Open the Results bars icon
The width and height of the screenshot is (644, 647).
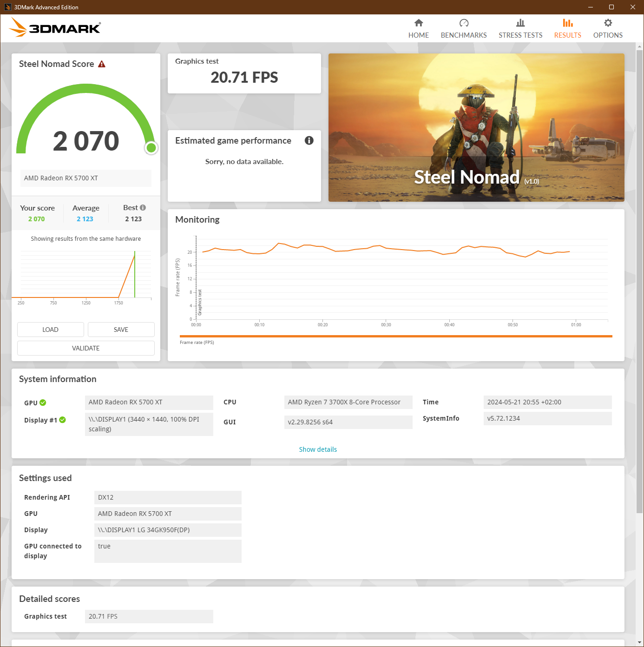[x=567, y=23]
